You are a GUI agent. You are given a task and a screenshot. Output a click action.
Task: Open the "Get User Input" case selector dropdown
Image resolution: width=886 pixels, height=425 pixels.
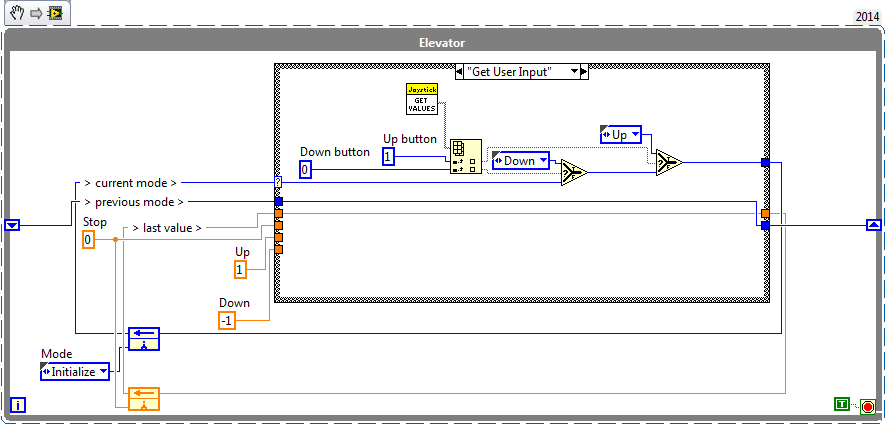[x=575, y=72]
